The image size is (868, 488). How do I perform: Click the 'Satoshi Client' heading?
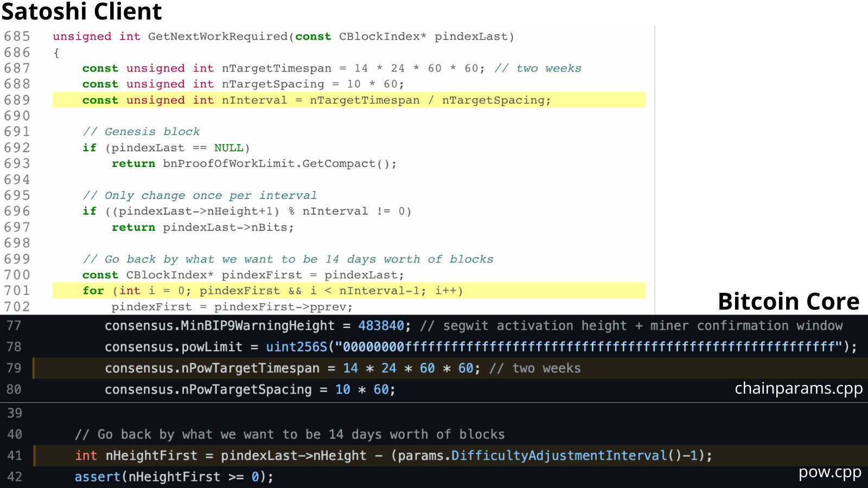tap(81, 11)
